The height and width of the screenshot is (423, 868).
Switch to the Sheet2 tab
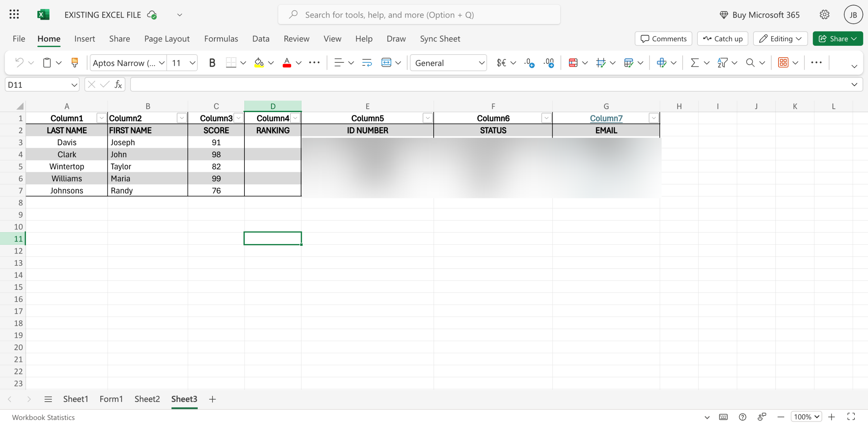(147, 399)
